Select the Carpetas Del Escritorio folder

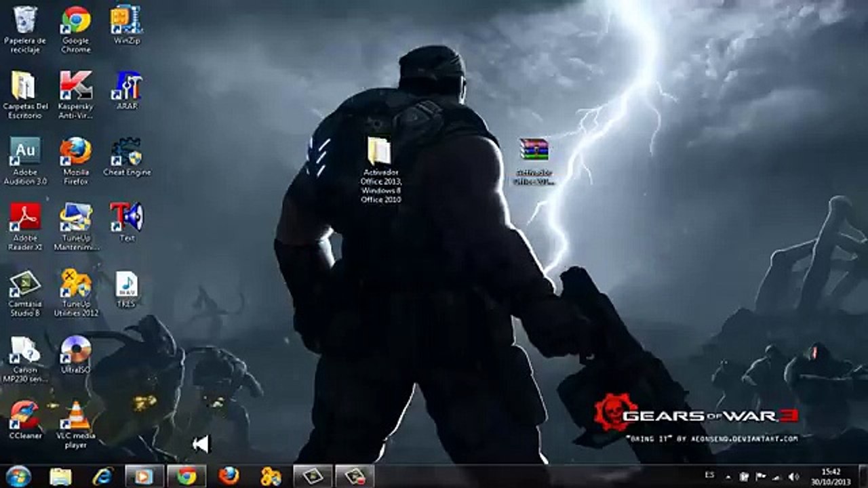click(x=25, y=95)
